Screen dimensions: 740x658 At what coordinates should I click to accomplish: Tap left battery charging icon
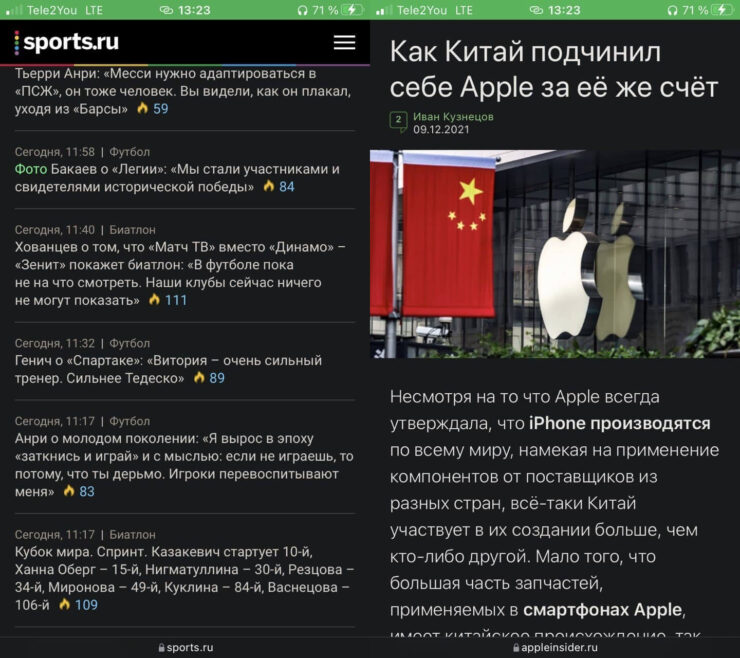click(354, 10)
